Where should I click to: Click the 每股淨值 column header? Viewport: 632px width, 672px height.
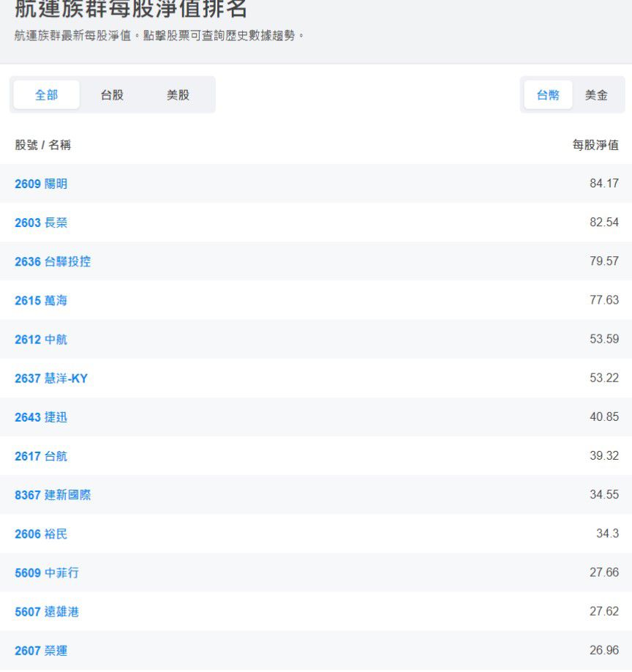coord(595,145)
